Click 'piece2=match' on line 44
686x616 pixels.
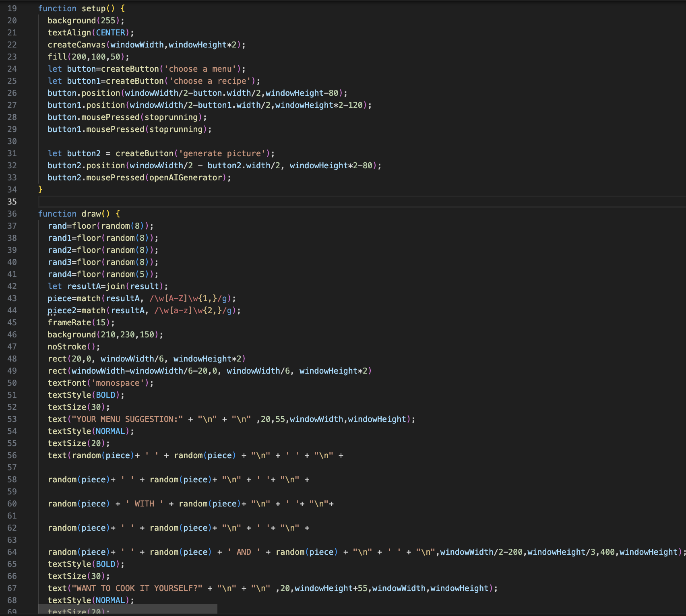[x=76, y=310]
